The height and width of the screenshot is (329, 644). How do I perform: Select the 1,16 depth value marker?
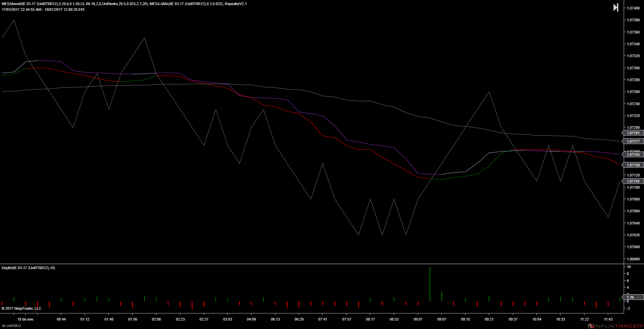tap(632, 297)
